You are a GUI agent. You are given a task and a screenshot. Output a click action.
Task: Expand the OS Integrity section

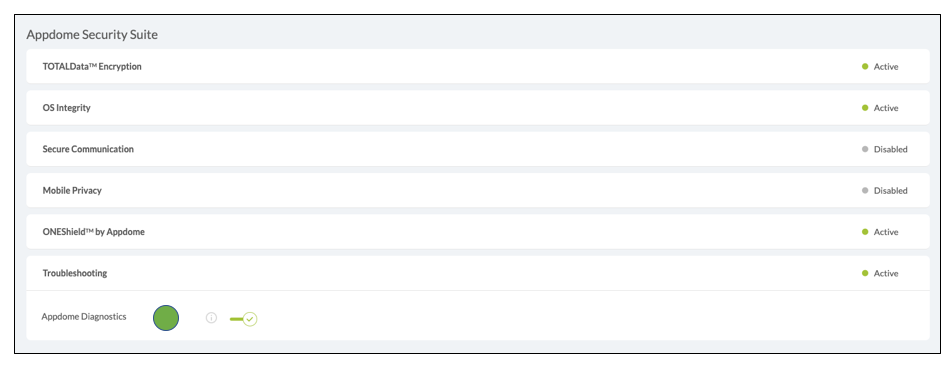[477, 108]
